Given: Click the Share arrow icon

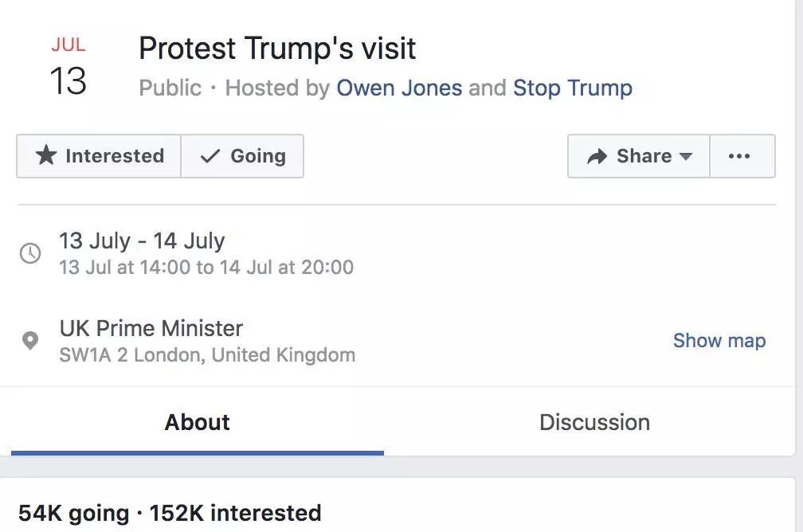Looking at the screenshot, I should click(x=597, y=157).
